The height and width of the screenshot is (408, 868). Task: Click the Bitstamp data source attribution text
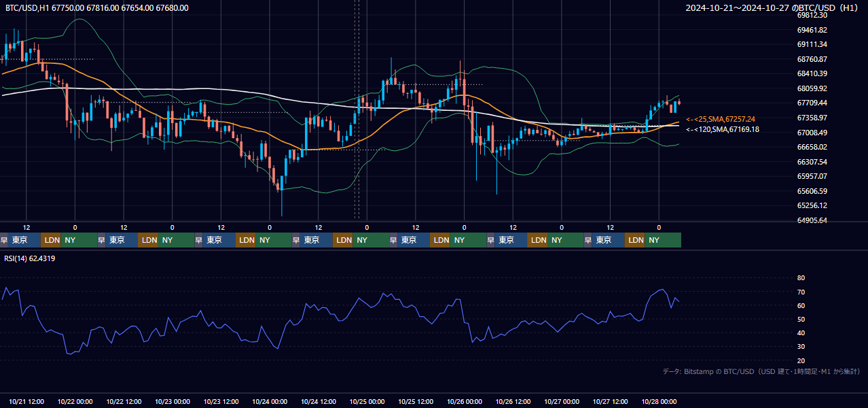(761, 371)
